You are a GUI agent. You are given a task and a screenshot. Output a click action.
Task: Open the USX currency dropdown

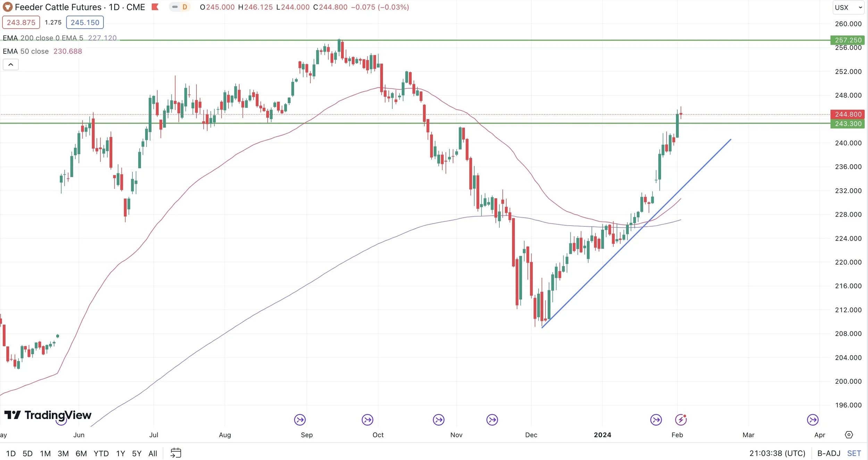[x=848, y=7]
